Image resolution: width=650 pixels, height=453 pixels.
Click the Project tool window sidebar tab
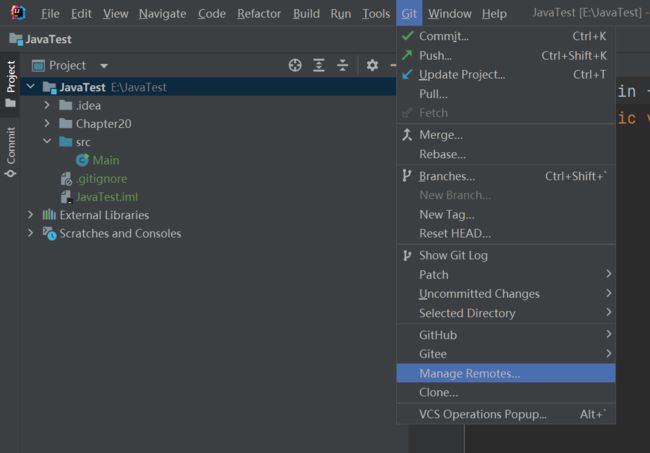pos(10,84)
